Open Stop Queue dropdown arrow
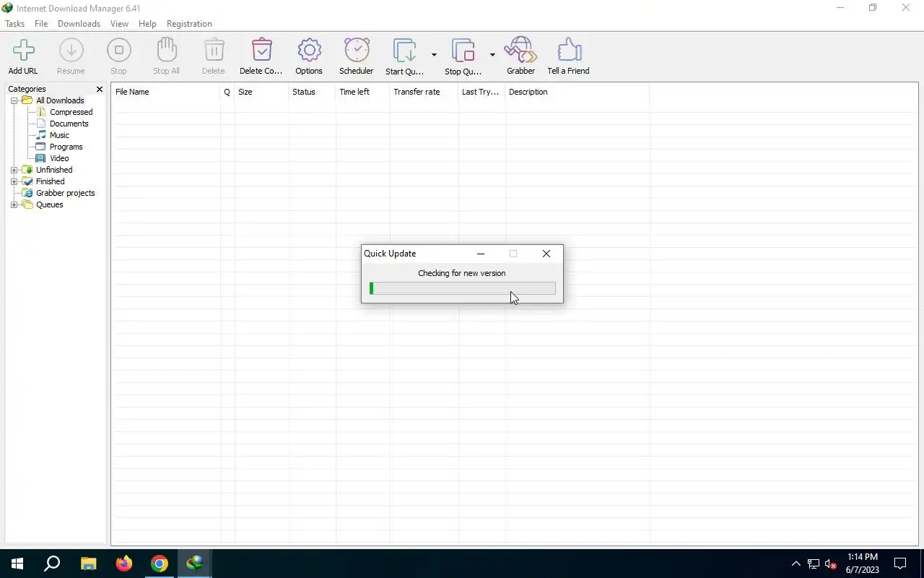This screenshot has height=578, width=924. (492, 55)
